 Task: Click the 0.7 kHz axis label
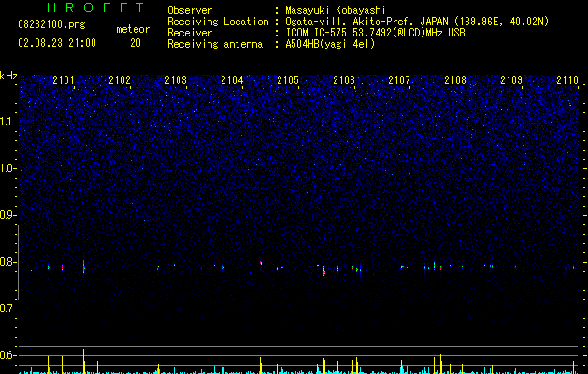coord(8,309)
